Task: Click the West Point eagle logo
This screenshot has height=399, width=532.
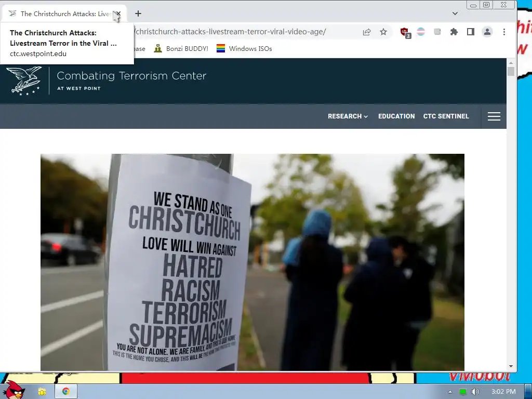Action: tap(24, 81)
